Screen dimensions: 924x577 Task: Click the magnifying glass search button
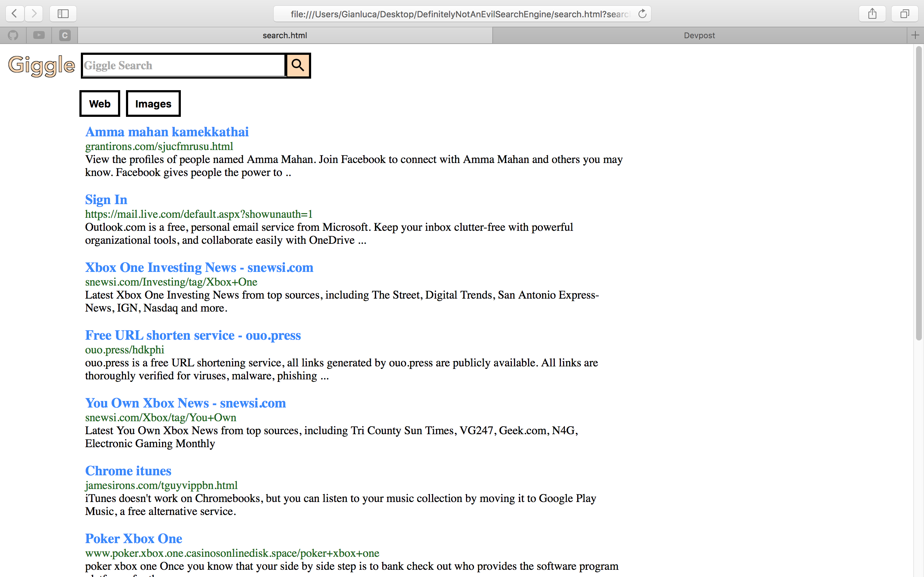[298, 66]
